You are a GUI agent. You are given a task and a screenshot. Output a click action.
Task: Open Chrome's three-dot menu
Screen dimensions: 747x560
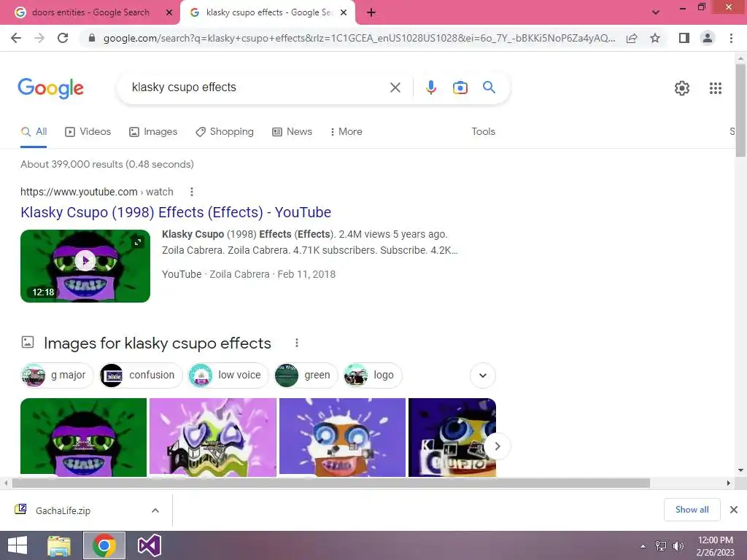point(731,38)
